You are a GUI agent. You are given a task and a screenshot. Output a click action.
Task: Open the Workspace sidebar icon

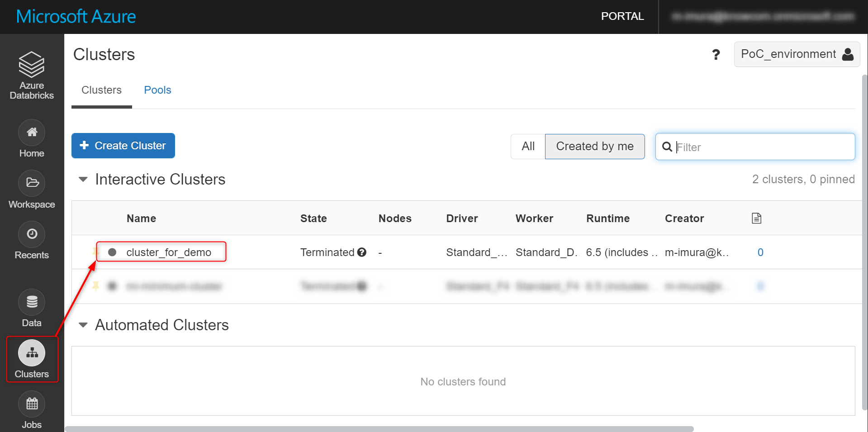click(x=32, y=183)
